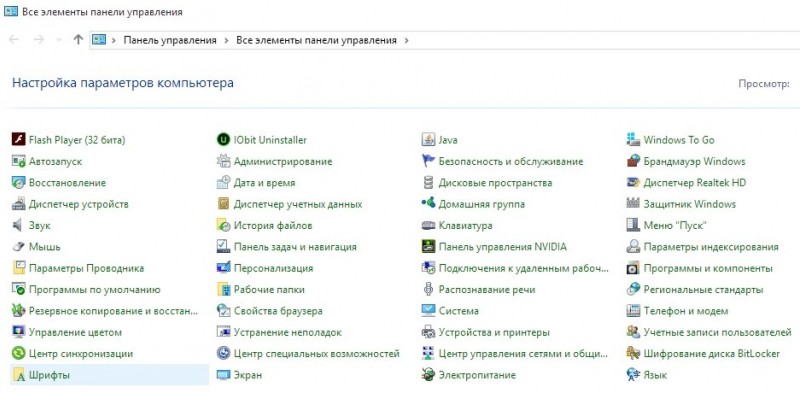Open Региональные стандарты link
This screenshot has width=800, height=393.
pyautogui.click(x=703, y=289)
